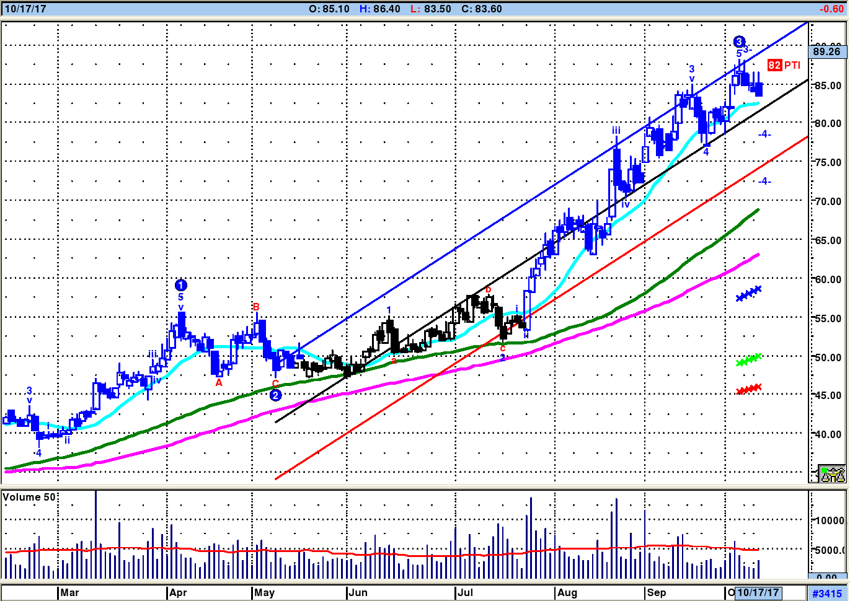
Task: Click the green X projection markers
Action: click(x=748, y=360)
